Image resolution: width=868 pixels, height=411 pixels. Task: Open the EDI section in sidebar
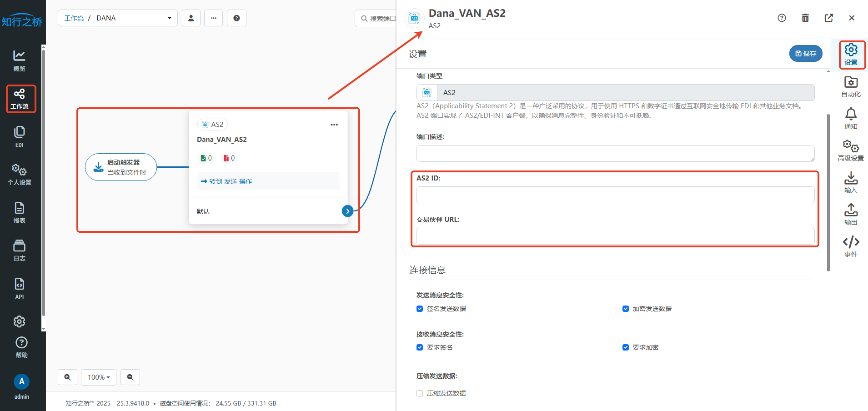point(19,136)
